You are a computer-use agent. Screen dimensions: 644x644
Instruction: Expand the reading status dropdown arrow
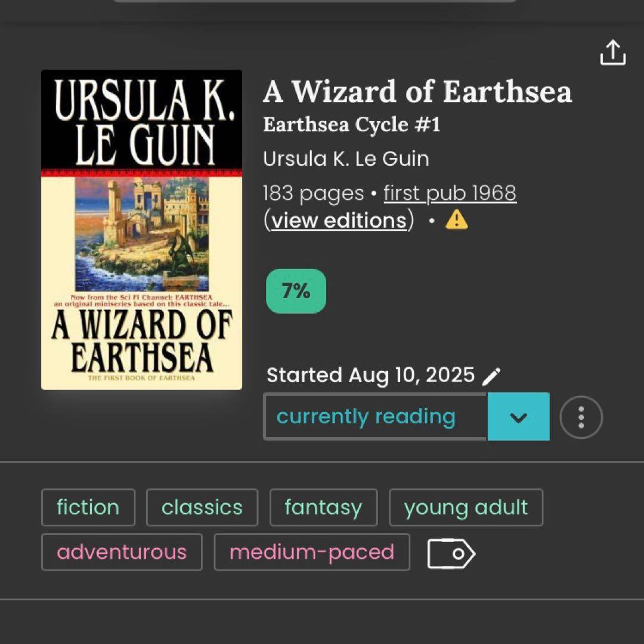tap(518, 417)
